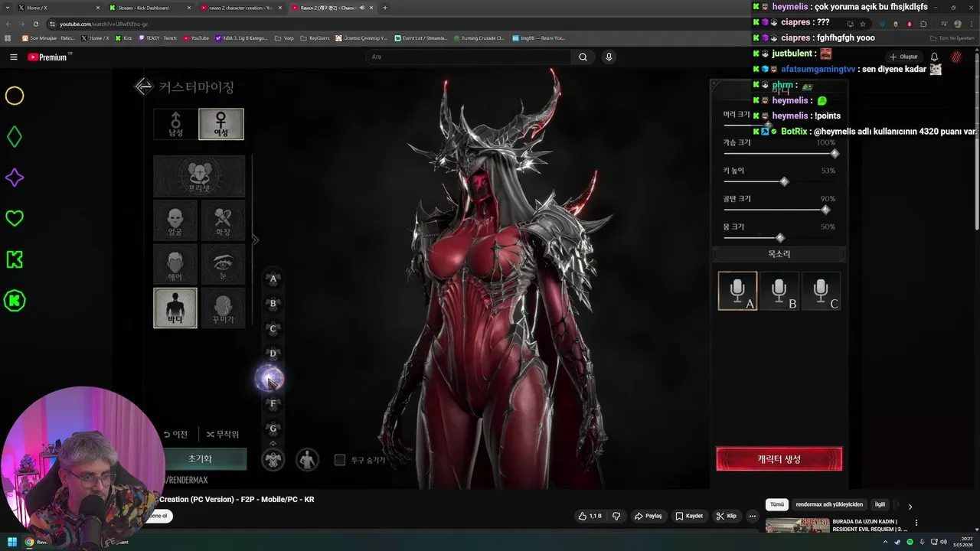Image resolution: width=980 pixels, height=551 pixels.
Task: Select the body 바디 customization tile
Action: 175,308
